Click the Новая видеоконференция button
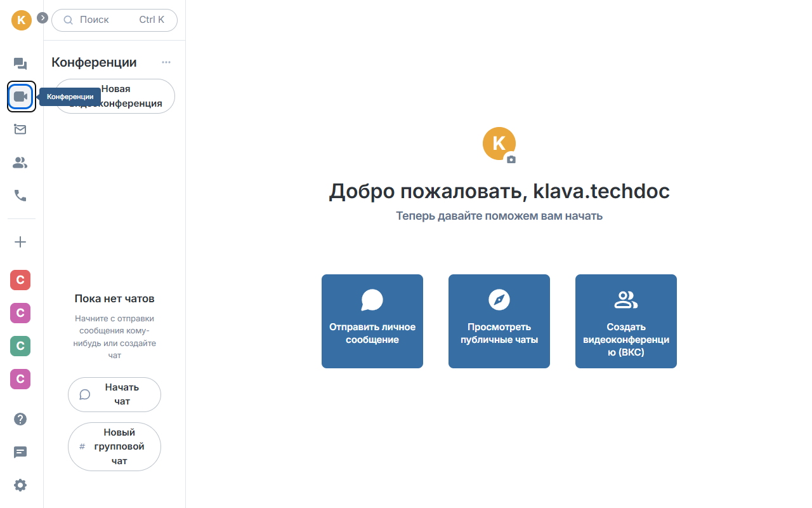The height and width of the screenshot is (508, 812). (x=115, y=96)
